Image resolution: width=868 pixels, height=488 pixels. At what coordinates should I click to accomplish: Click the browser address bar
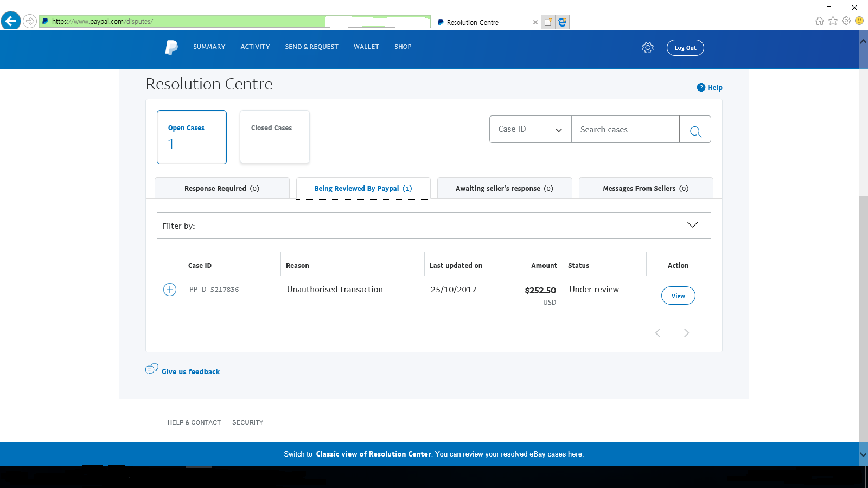235,21
